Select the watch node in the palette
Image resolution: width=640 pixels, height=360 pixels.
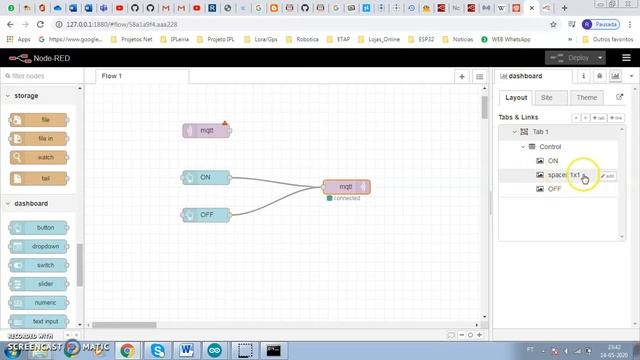pyautogui.click(x=39, y=158)
